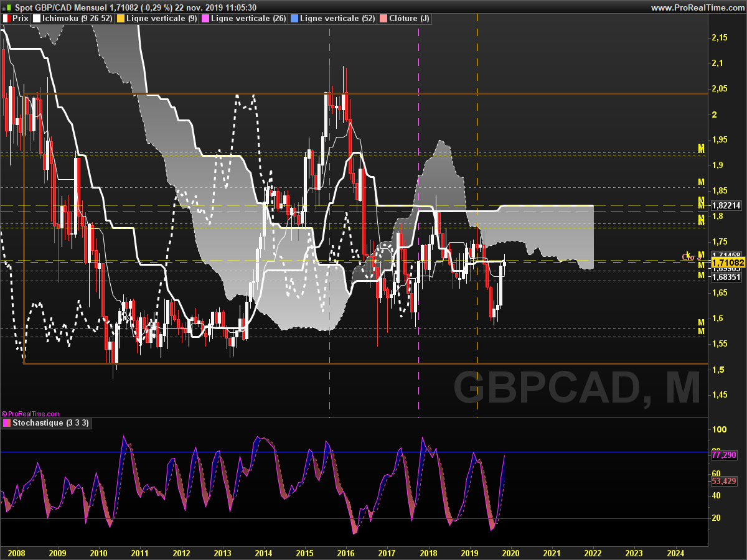Click the magenta swatch of Ligne verticale (26)
The image size is (747, 560).
click(x=205, y=19)
